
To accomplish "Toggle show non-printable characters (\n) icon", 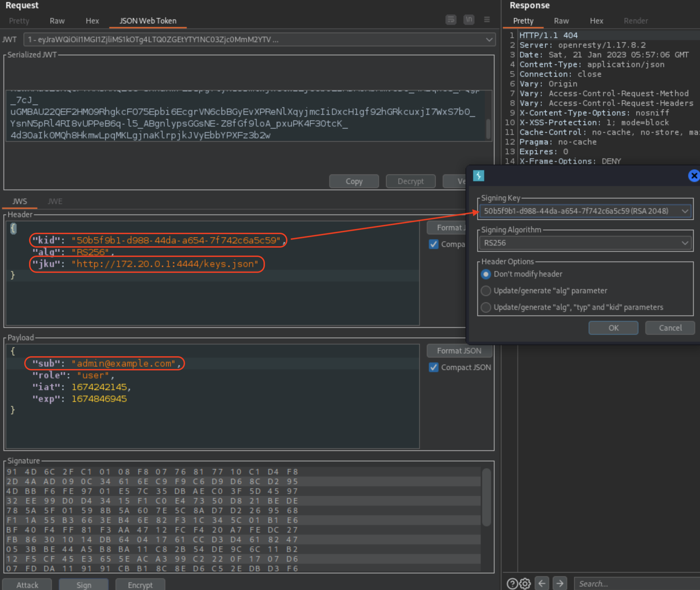I will click(469, 20).
